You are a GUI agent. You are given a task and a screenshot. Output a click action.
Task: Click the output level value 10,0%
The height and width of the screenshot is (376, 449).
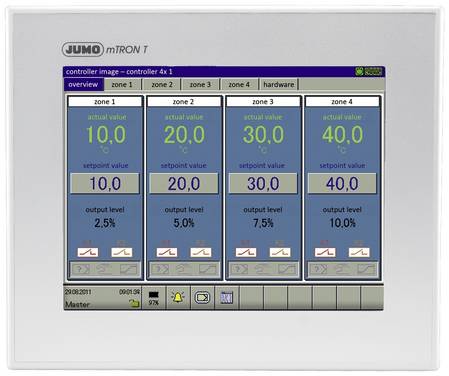click(342, 223)
